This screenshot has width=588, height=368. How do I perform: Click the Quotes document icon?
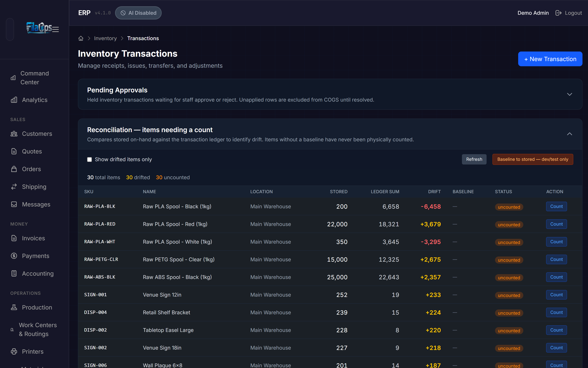(14, 151)
